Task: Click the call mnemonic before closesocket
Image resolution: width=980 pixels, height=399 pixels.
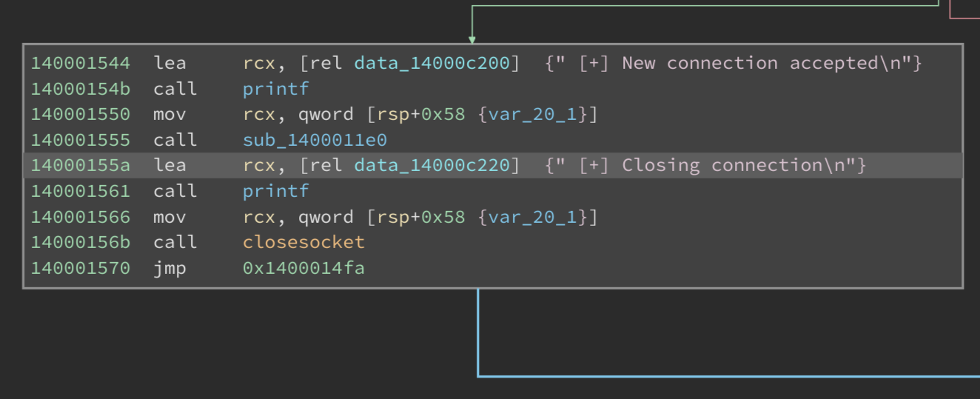Action: pos(175,242)
